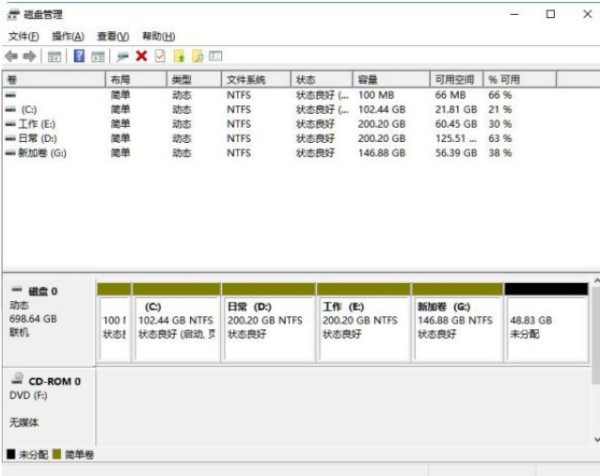
Task: Click the blue Help question mark icon
Action: [79, 56]
